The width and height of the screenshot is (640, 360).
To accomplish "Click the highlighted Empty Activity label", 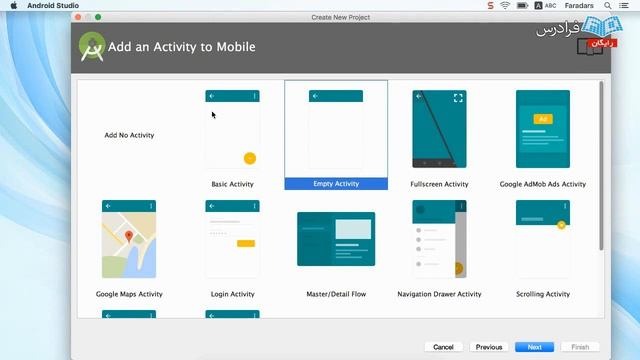I will [x=336, y=184].
